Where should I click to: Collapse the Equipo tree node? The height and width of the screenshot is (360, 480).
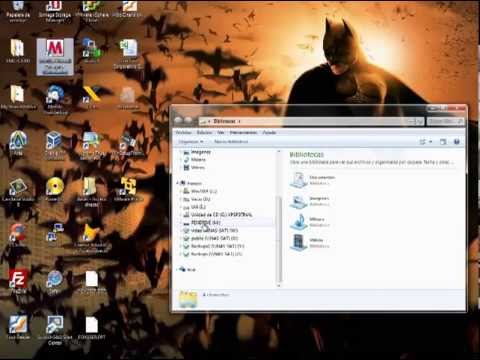pyautogui.click(x=178, y=183)
